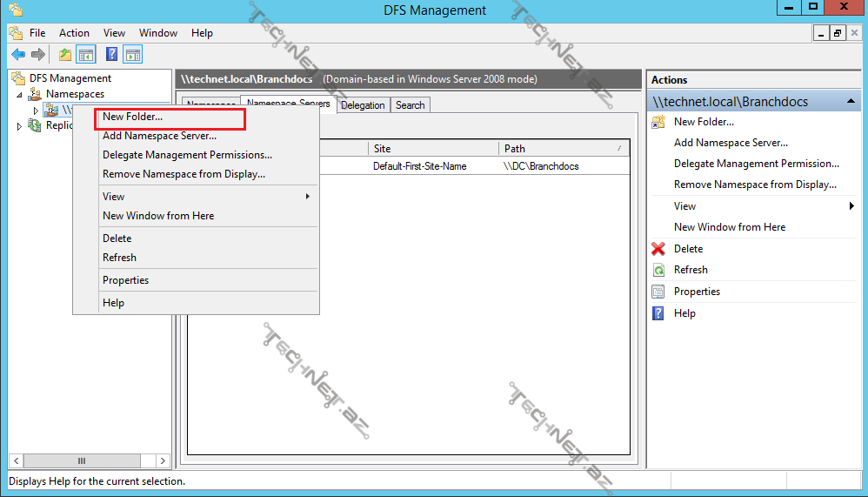Viewport: 868px width, 497px height.
Task: Collapse the Namespaces tree node
Action: click(20, 94)
